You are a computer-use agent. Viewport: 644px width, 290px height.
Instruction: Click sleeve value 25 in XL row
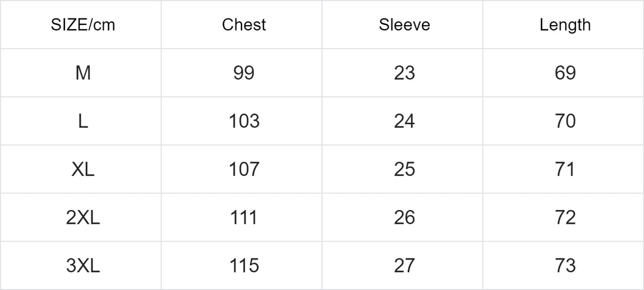pyautogui.click(x=404, y=169)
